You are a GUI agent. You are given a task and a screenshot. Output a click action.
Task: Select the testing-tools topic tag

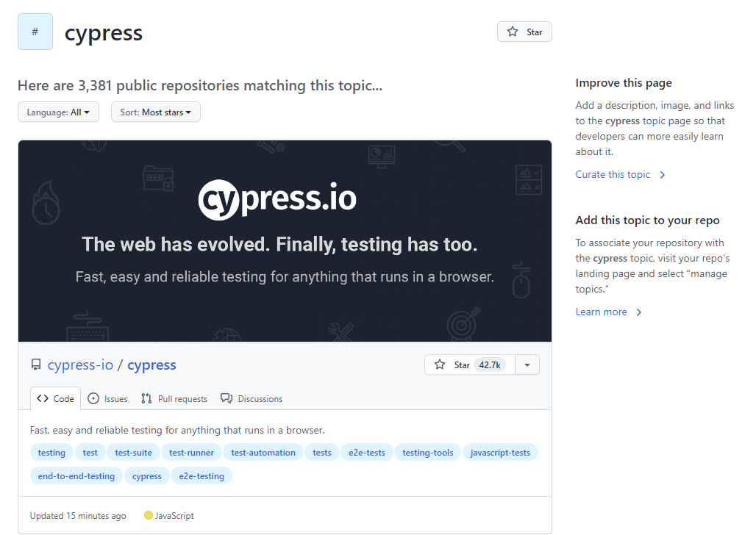[x=428, y=453]
